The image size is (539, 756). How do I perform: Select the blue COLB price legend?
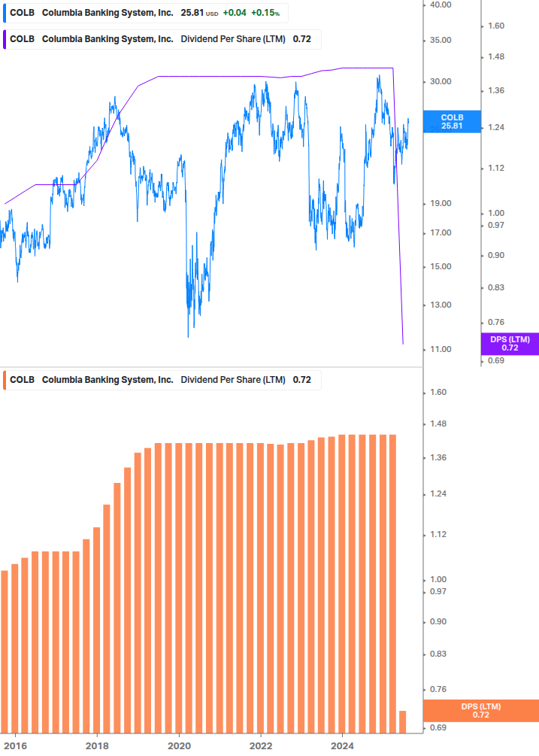tap(146, 13)
